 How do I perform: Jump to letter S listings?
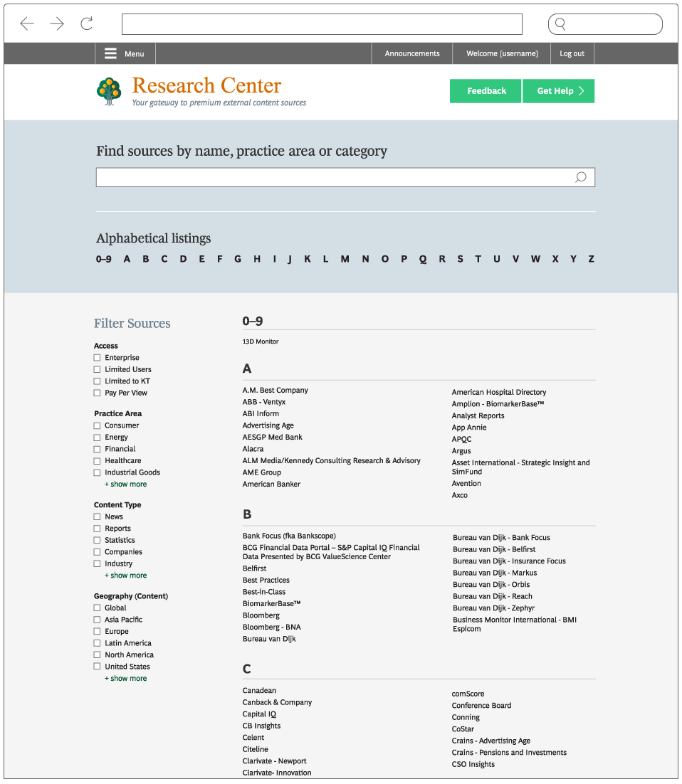point(460,259)
